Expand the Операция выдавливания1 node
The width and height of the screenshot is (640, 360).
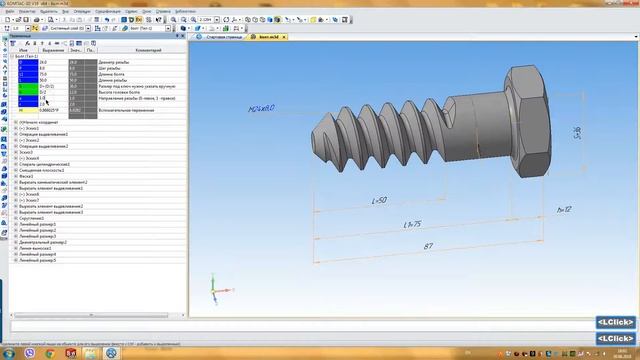tap(16, 134)
